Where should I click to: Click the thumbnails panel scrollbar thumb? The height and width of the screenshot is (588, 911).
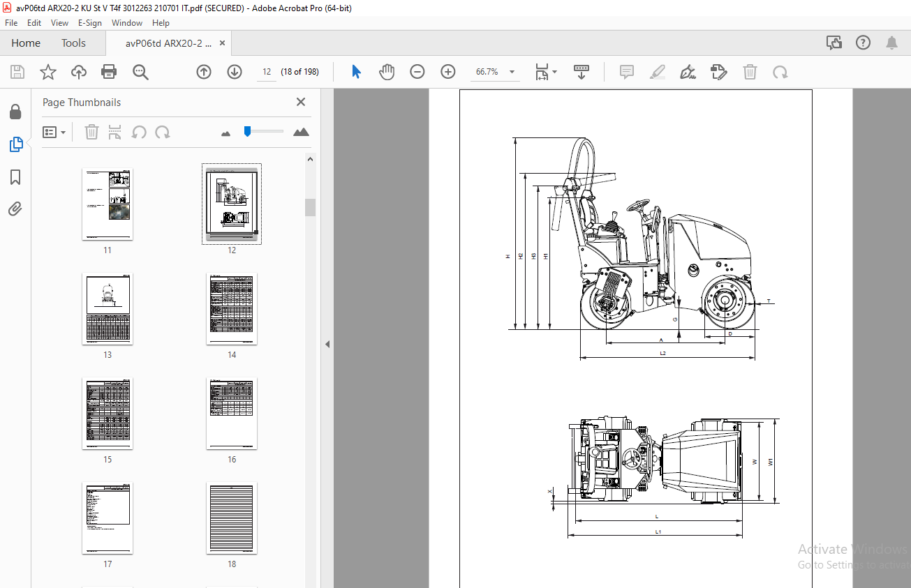click(x=311, y=207)
